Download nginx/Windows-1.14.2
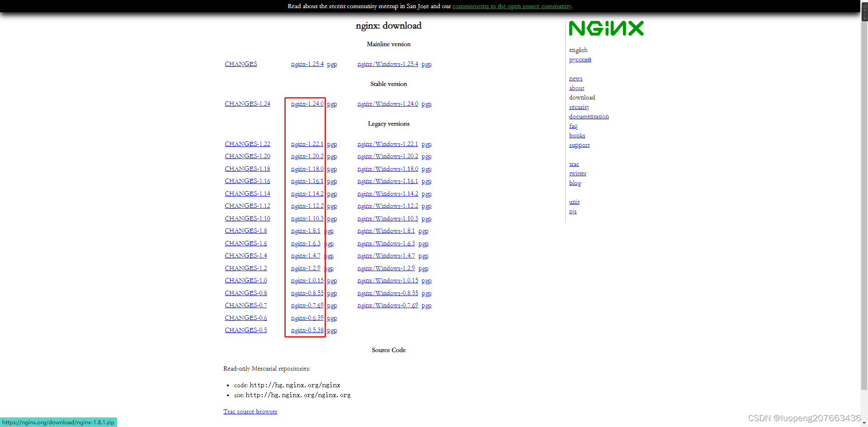The width and height of the screenshot is (868, 427). 388,194
